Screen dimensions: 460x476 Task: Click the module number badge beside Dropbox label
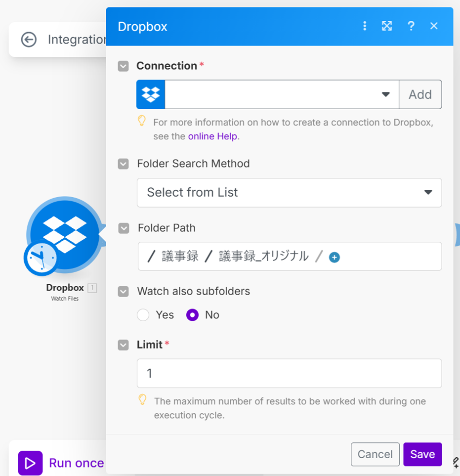tap(92, 288)
